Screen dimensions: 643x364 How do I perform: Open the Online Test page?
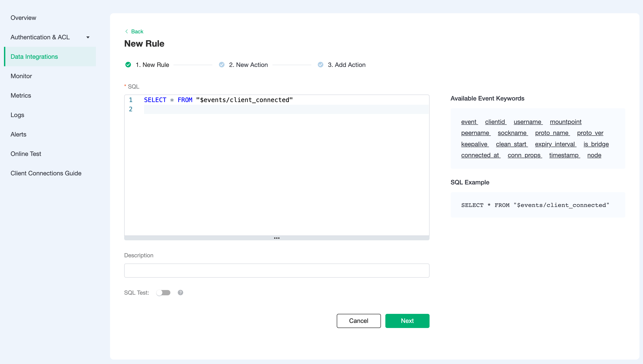pyautogui.click(x=26, y=154)
